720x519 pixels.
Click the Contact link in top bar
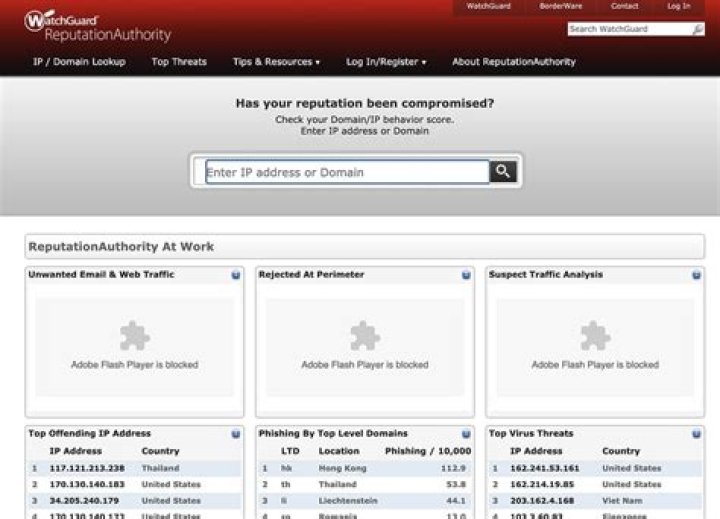tap(624, 6)
